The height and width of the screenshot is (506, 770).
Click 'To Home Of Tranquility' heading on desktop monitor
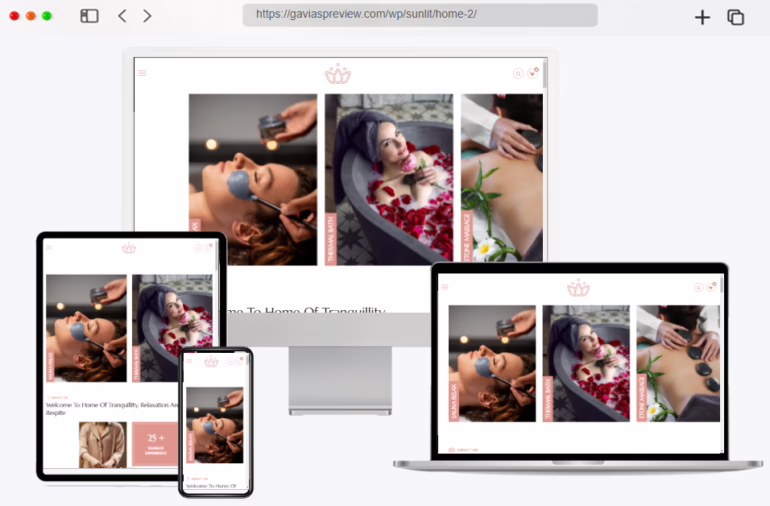305,309
